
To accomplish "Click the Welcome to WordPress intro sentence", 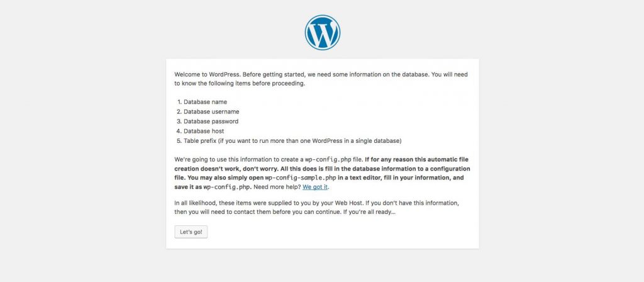I will (x=321, y=79).
